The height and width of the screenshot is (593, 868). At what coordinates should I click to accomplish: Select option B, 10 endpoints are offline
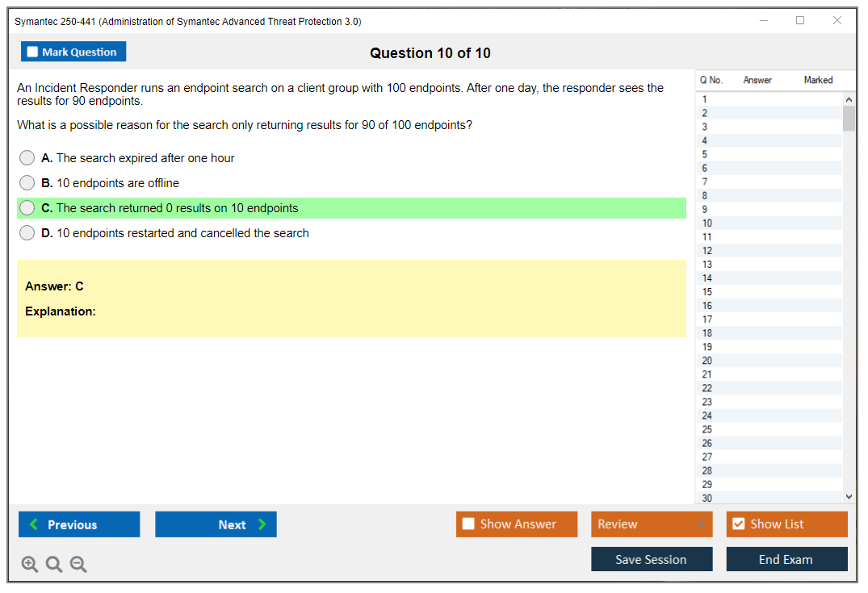tap(27, 183)
